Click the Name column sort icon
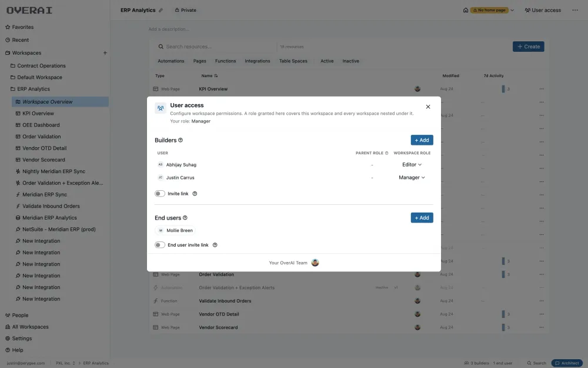The image size is (588, 368). [216, 76]
